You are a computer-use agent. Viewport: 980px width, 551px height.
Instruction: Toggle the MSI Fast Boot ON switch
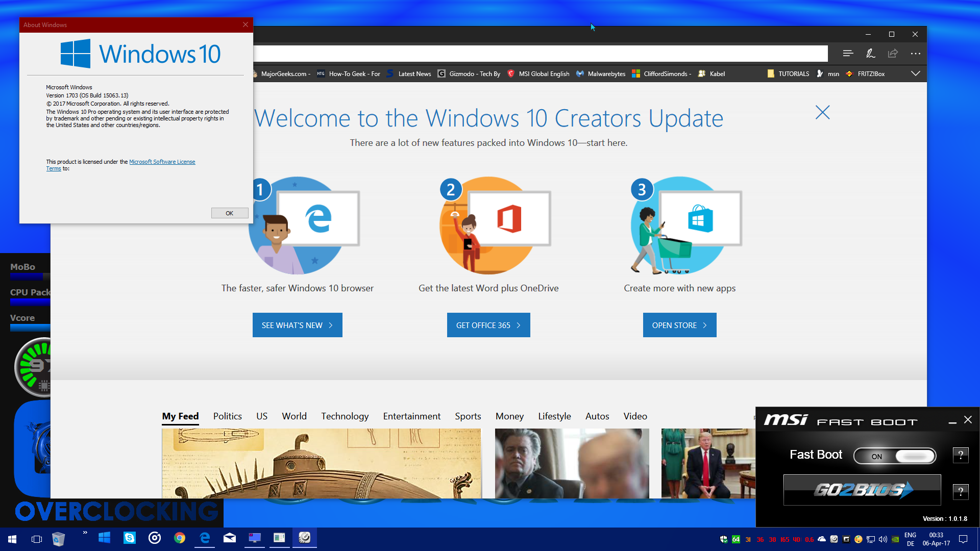click(895, 456)
